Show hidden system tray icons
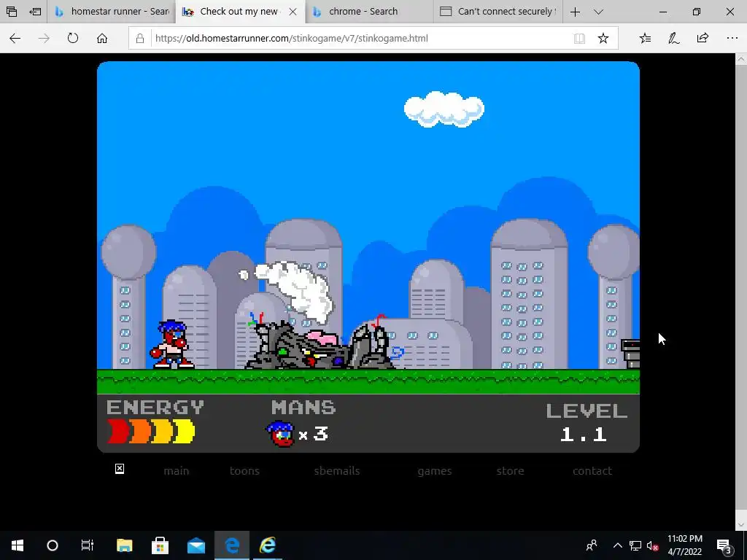This screenshot has height=560, width=747. pyautogui.click(x=617, y=545)
